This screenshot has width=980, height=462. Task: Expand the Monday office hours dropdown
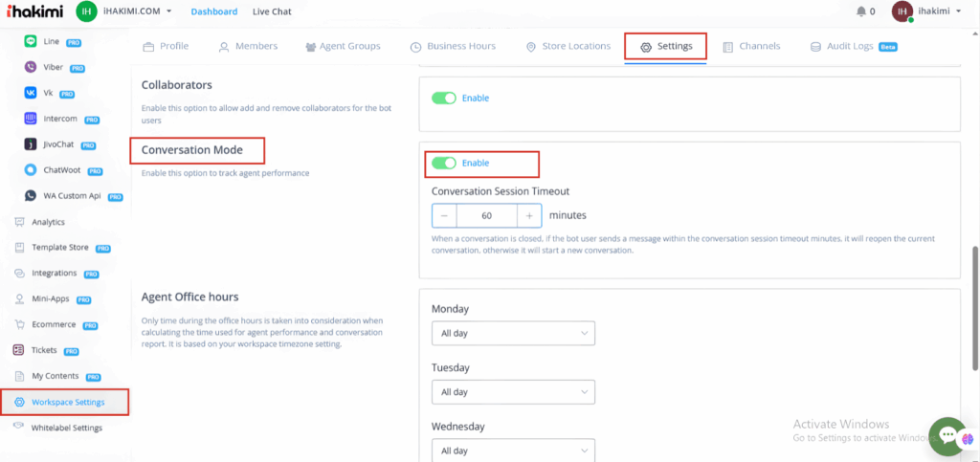513,333
